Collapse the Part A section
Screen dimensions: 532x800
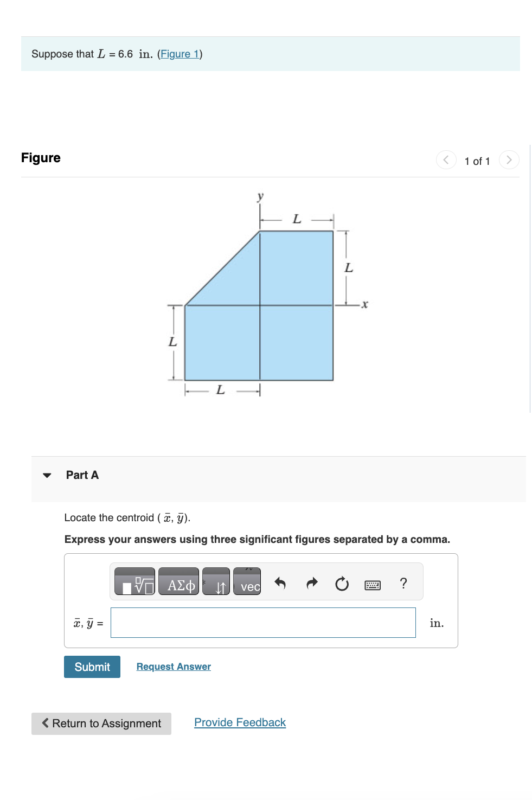point(47,475)
